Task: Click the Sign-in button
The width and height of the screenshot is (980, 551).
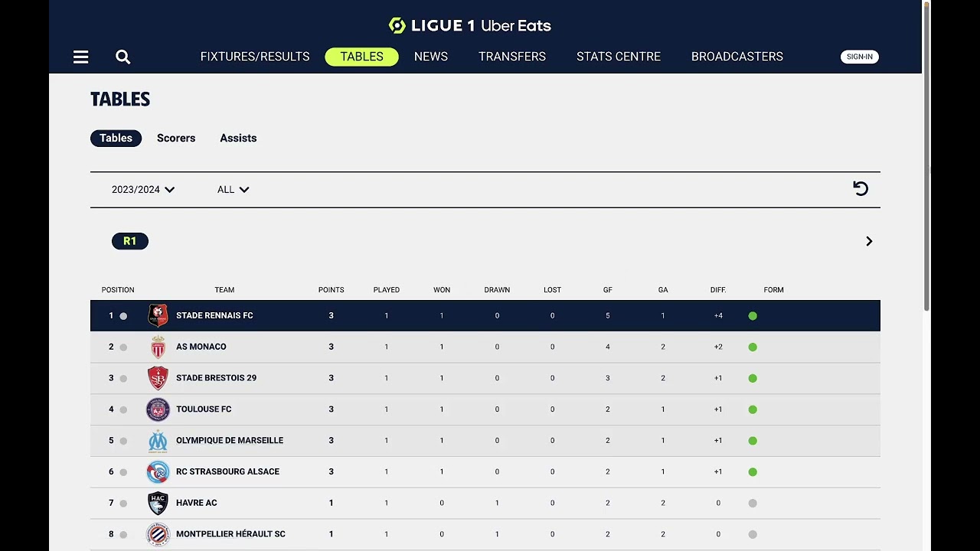Action: click(x=860, y=57)
